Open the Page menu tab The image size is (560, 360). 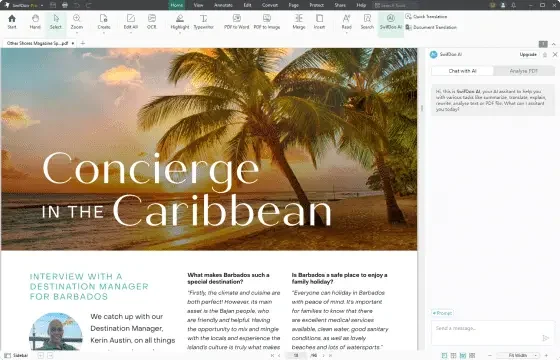tap(294, 5)
